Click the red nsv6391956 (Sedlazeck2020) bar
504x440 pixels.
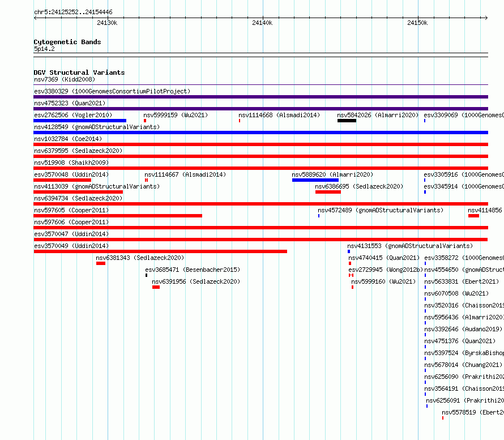156,287
